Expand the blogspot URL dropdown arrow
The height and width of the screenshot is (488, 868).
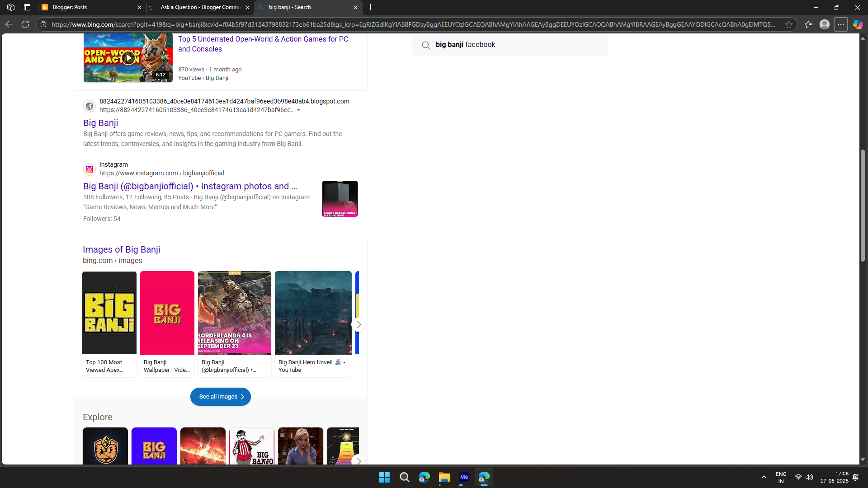coord(298,110)
